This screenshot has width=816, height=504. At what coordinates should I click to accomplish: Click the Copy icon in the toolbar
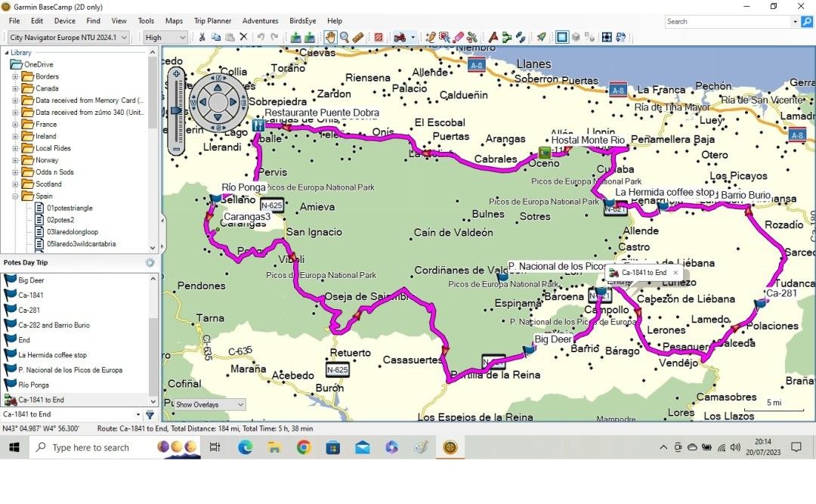click(x=215, y=38)
